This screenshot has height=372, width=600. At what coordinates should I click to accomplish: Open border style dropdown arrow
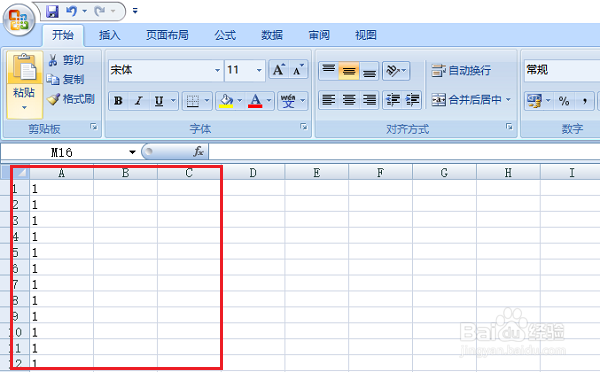point(207,101)
